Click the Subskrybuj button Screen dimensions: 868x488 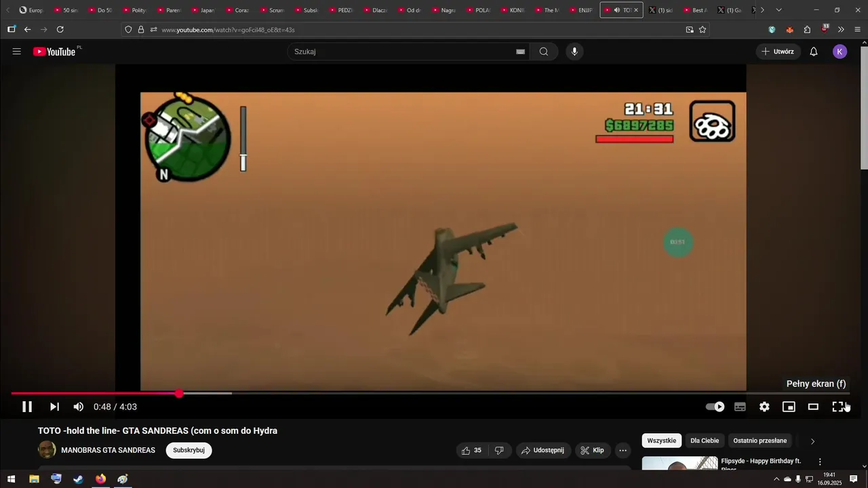[189, 450]
